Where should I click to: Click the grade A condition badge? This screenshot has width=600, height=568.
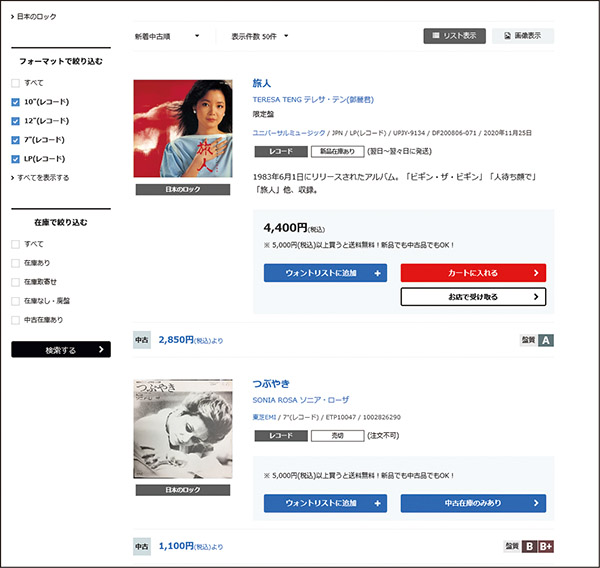point(546,340)
